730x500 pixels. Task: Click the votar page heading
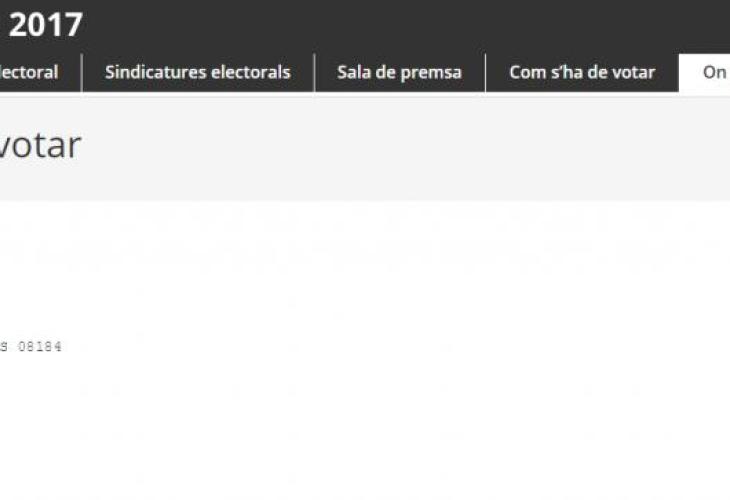click(40, 145)
